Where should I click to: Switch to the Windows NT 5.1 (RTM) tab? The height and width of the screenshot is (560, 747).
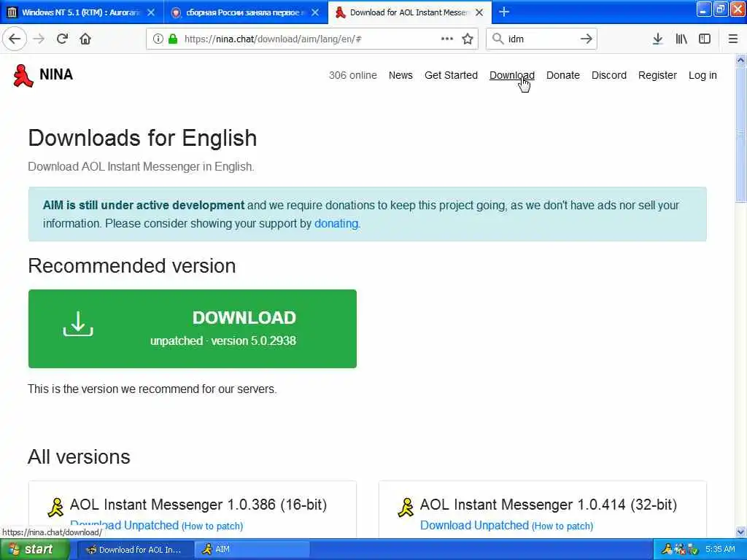click(82, 12)
